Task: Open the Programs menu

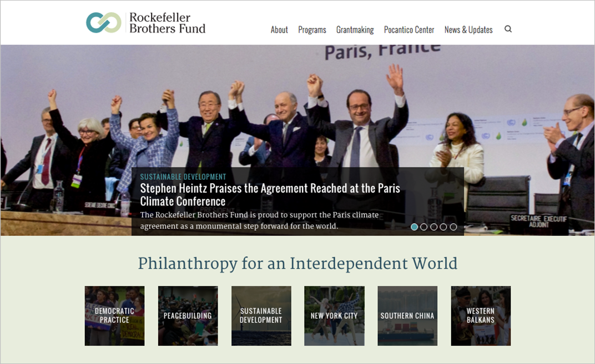Action: (x=312, y=29)
